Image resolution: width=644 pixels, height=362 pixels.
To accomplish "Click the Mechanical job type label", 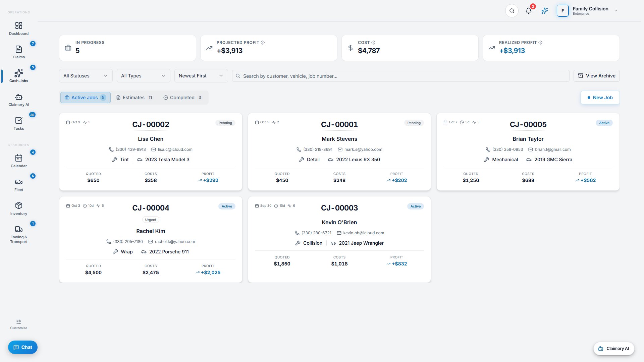I will [x=505, y=160].
